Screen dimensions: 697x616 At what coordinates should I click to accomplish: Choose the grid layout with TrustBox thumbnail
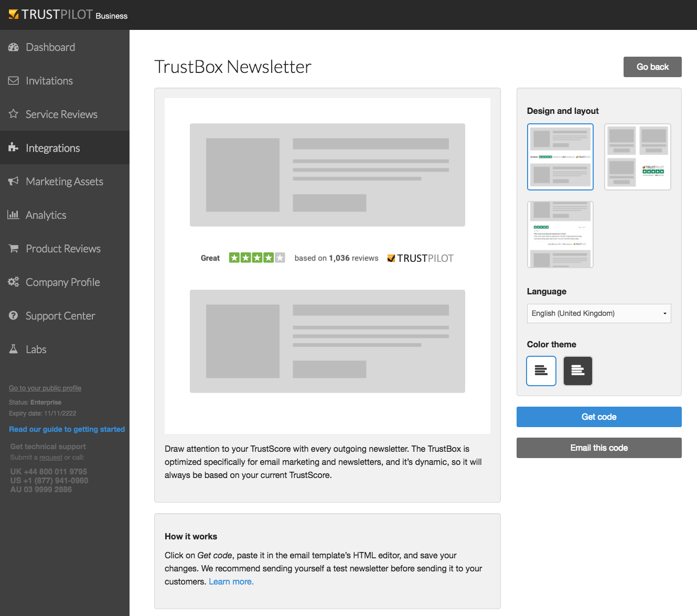[x=638, y=157]
